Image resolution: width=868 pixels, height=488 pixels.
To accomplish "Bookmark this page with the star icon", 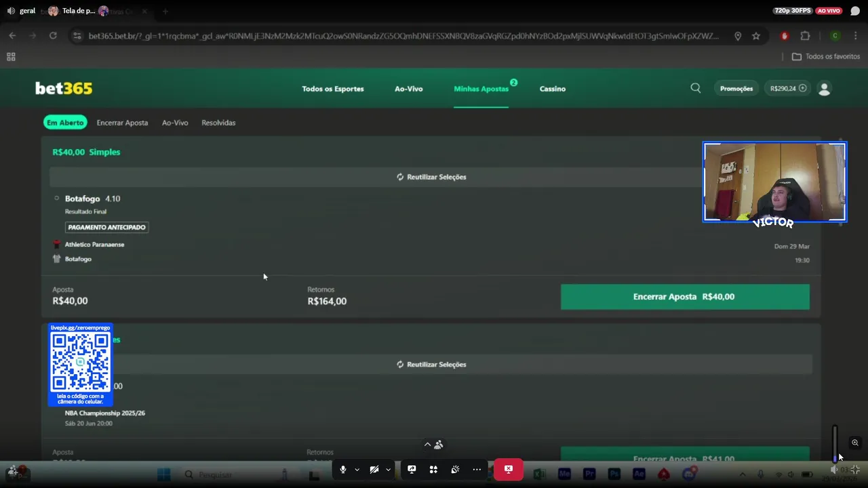I will coord(756,36).
